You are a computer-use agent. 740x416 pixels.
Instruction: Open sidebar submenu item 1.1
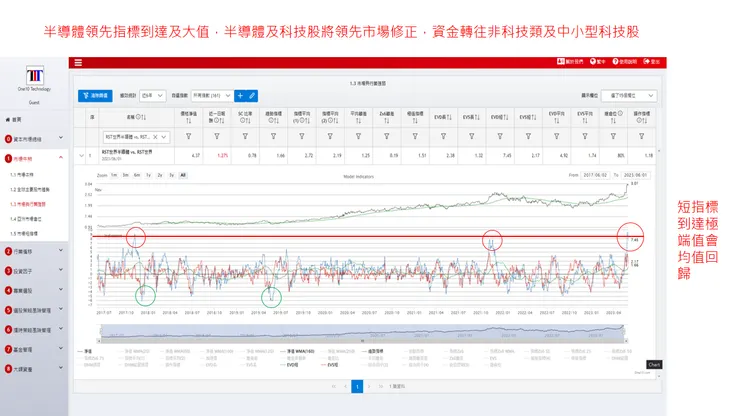[x=22, y=175]
